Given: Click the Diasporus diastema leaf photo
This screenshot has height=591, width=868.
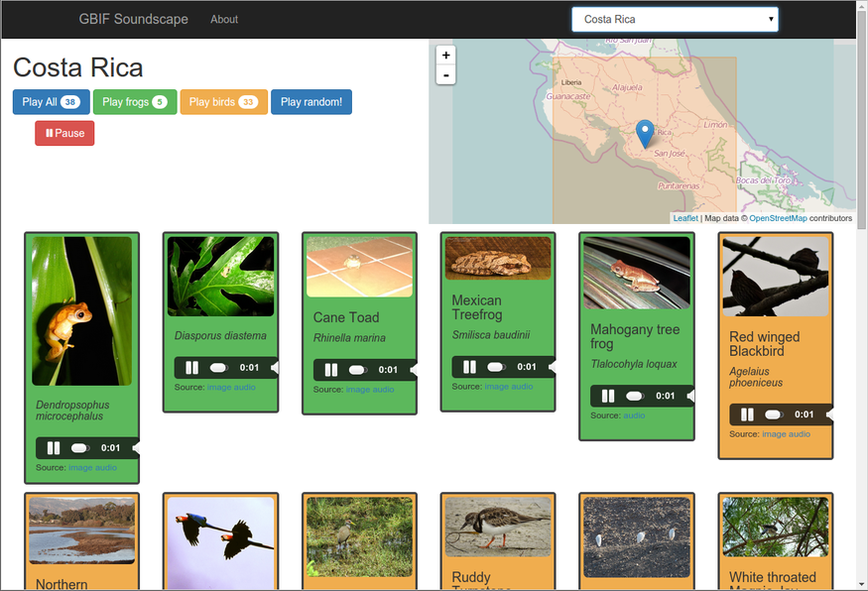Looking at the screenshot, I should click(220, 276).
